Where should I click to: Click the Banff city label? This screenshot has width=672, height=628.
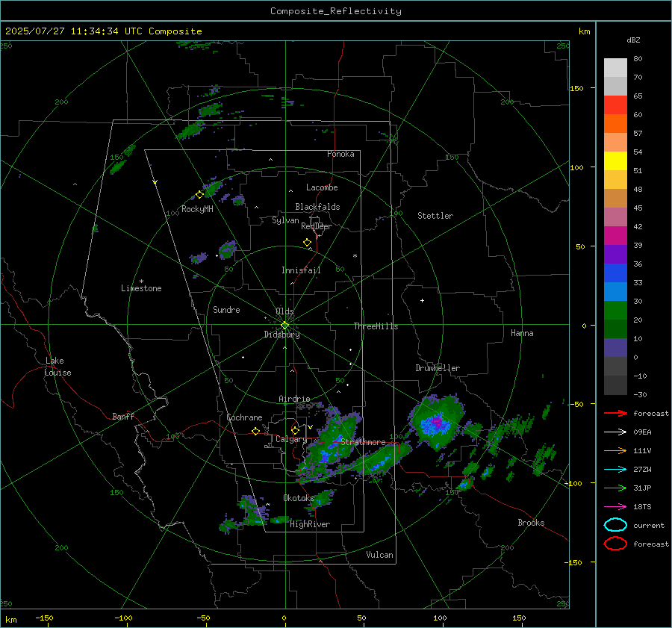tap(123, 417)
